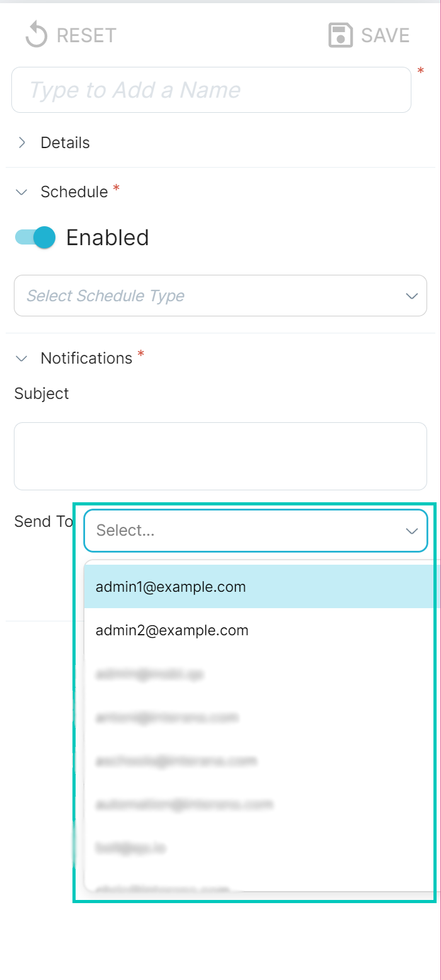Screen dimensions: 441x980
Task: Expand the Details section chevron
Action: click(22, 142)
